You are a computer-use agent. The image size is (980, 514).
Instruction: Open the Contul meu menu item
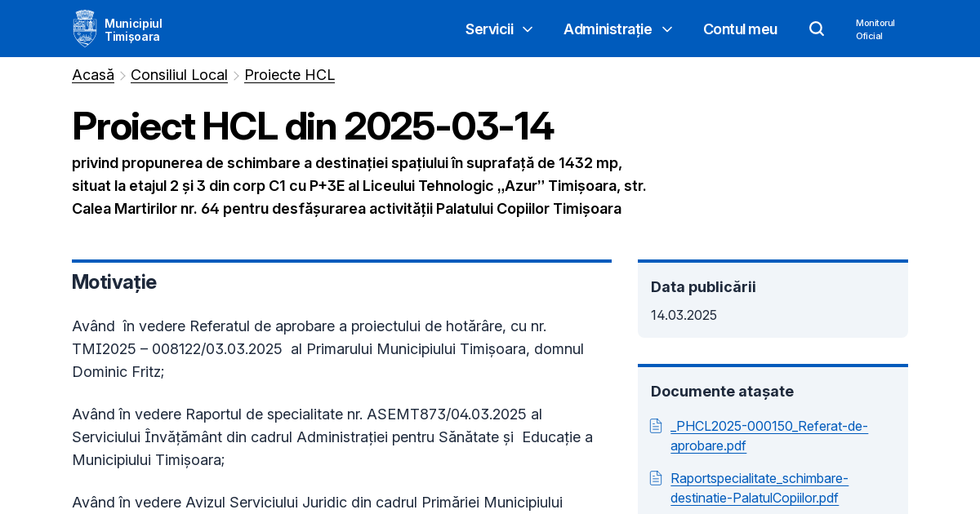[740, 29]
